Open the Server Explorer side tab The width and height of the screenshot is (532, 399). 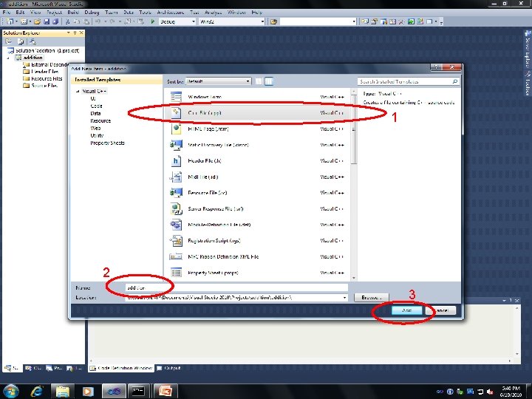pyautogui.click(x=528, y=50)
